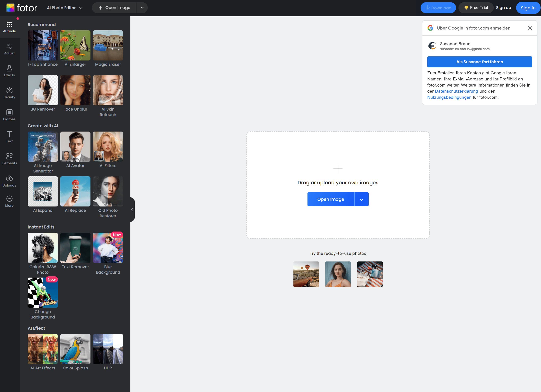Click the Free Trial diamond button
541x392 pixels.
click(x=476, y=8)
